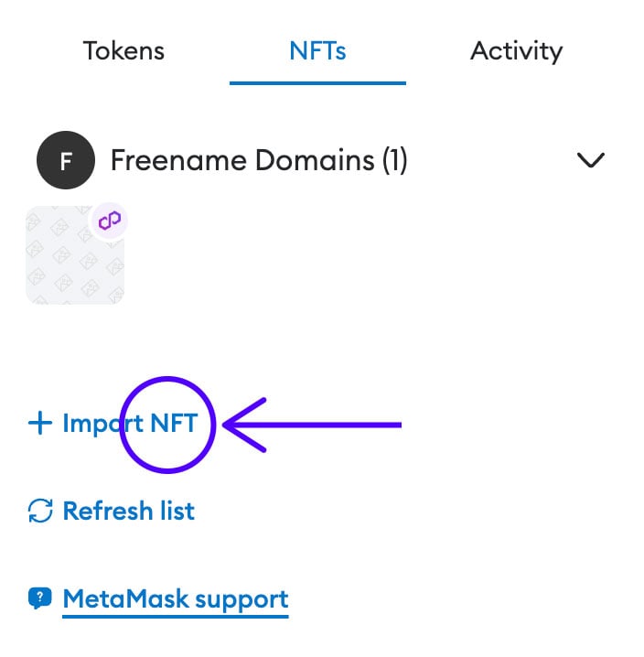Click the Freename Domains collection title
This screenshot has height=657, width=644.
click(x=242, y=161)
